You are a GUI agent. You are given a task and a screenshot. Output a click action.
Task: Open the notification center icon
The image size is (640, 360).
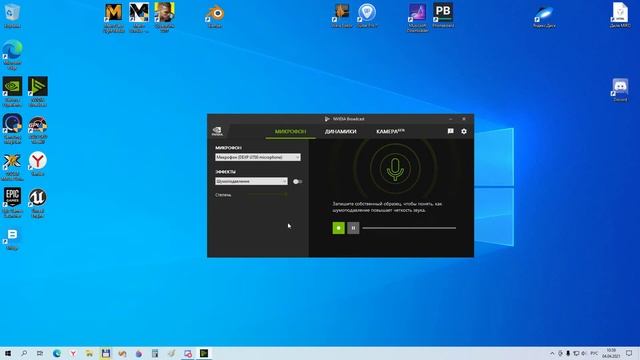(629, 353)
